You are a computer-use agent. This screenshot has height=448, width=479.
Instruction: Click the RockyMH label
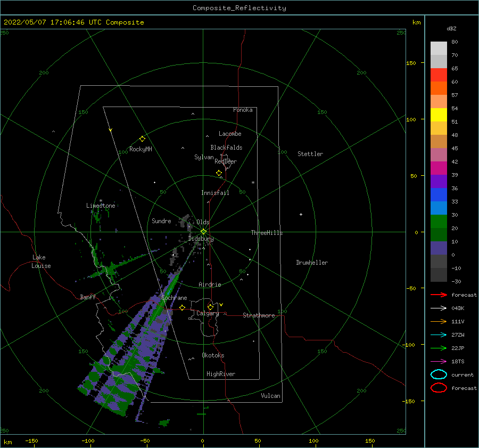tap(141, 149)
